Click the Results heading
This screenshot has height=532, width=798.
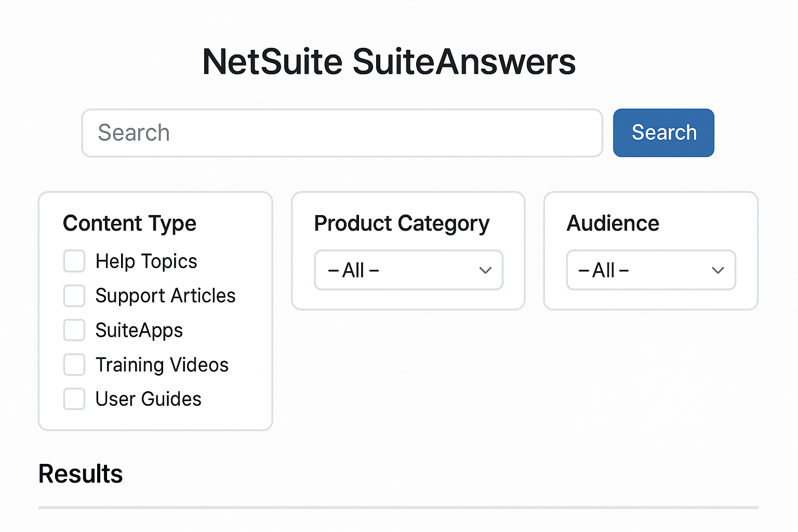pyautogui.click(x=81, y=474)
